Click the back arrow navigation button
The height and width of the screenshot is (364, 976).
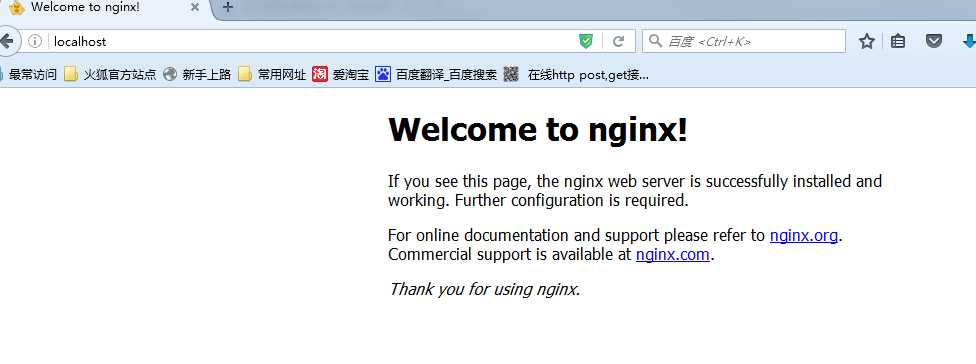[6, 42]
